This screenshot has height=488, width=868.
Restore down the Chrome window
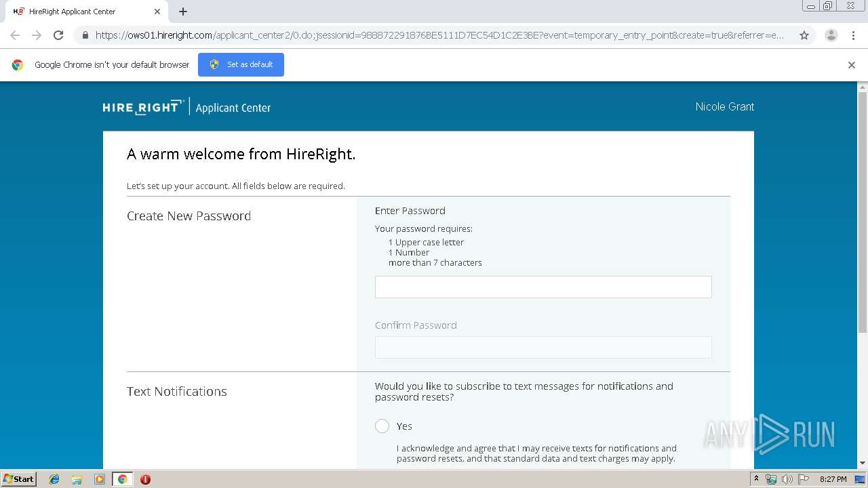point(828,6)
